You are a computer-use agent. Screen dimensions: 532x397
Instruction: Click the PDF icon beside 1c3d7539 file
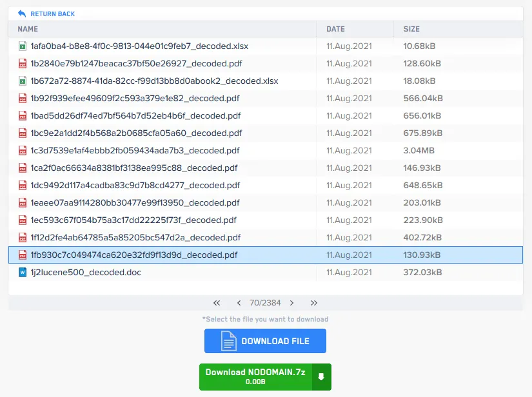(x=21, y=150)
